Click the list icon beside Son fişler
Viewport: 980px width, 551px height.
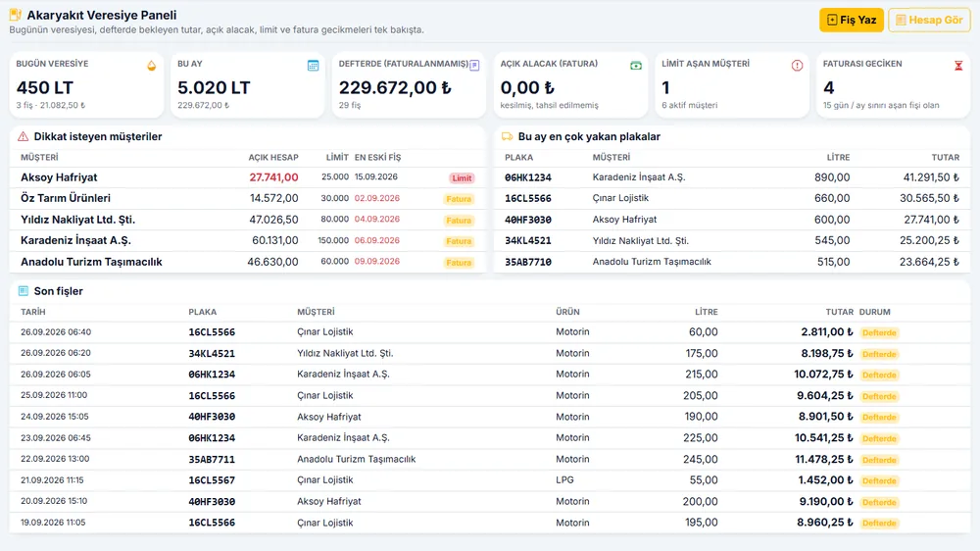coord(24,291)
